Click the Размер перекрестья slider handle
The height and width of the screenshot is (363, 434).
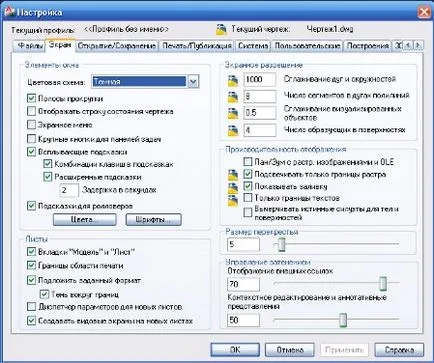point(282,244)
